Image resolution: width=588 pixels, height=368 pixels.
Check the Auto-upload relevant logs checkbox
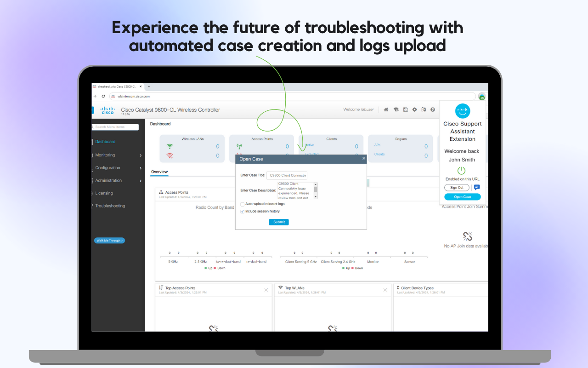(242, 204)
